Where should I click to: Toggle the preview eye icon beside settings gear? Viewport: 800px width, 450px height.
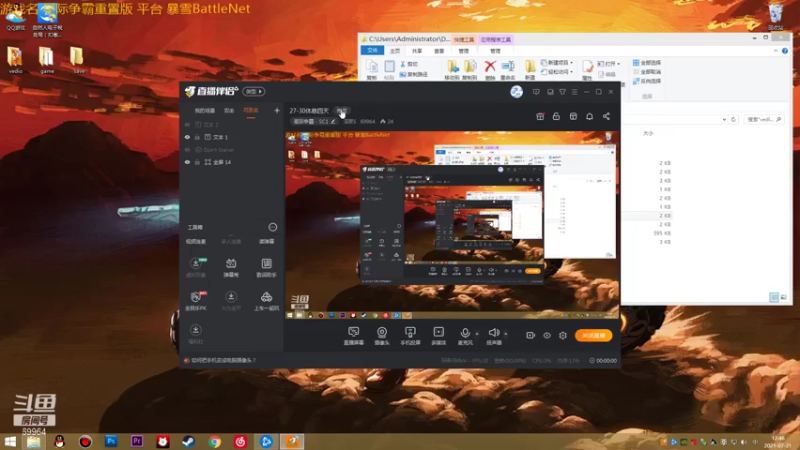(x=546, y=335)
